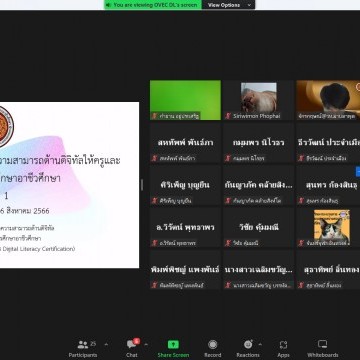This screenshot has width=360, height=360.
Task: Expand the caret next to Chat
Action: coord(146,344)
